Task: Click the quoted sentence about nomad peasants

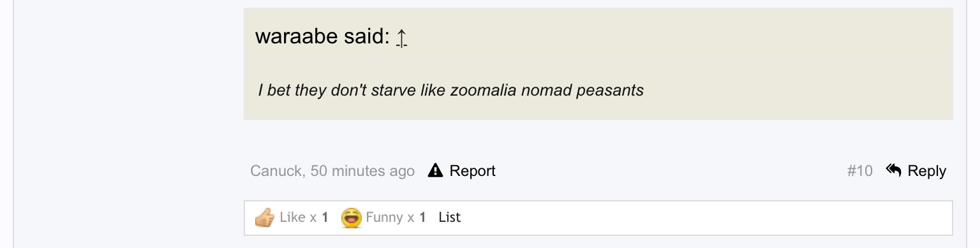Action: [x=451, y=90]
